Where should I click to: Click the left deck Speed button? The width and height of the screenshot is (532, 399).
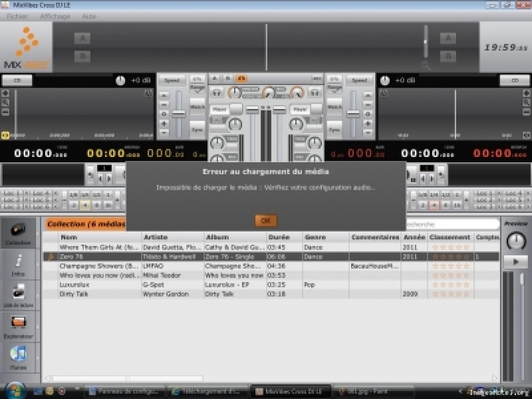(x=172, y=80)
